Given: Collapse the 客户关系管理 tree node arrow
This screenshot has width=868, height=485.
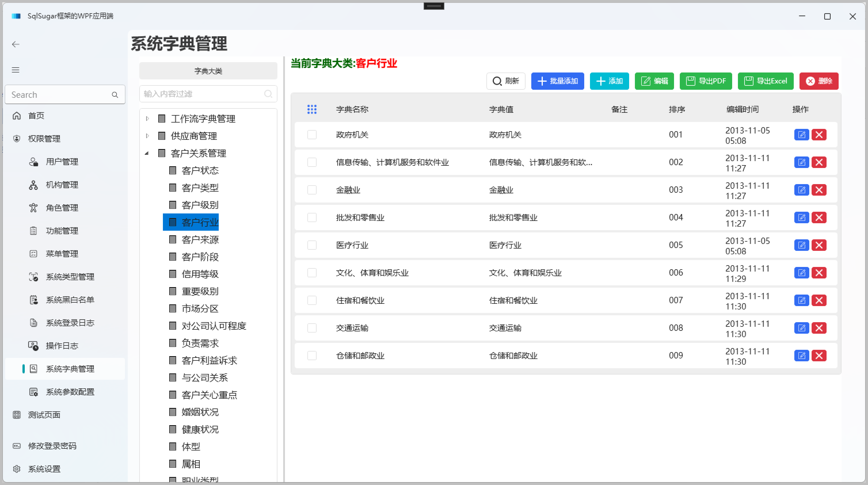Looking at the screenshot, I should pyautogui.click(x=147, y=153).
